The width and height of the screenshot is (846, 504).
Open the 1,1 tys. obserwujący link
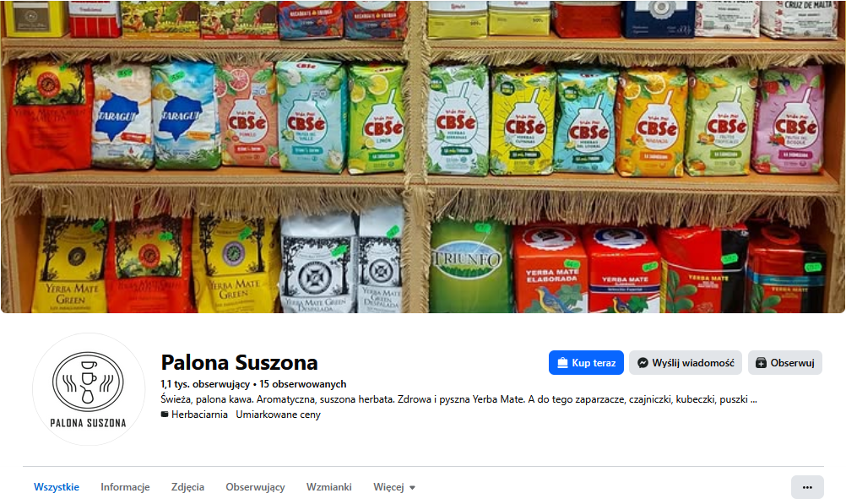pyautogui.click(x=205, y=384)
